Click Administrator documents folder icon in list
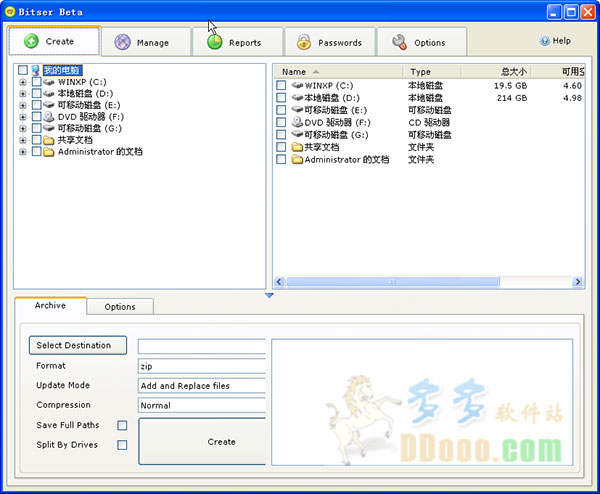Screen dimensions: 600x494 tap(297, 159)
